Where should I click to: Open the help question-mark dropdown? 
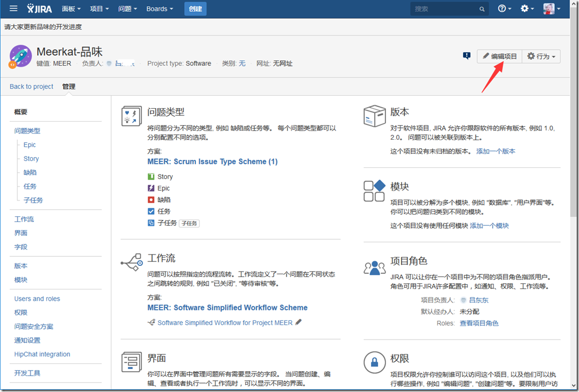(x=505, y=9)
